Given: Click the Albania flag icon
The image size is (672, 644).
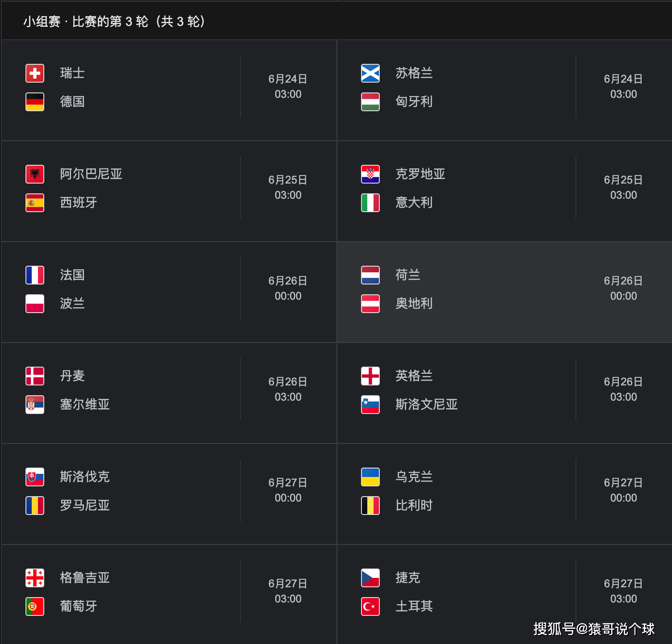Looking at the screenshot, I should [x=35, y=174].
